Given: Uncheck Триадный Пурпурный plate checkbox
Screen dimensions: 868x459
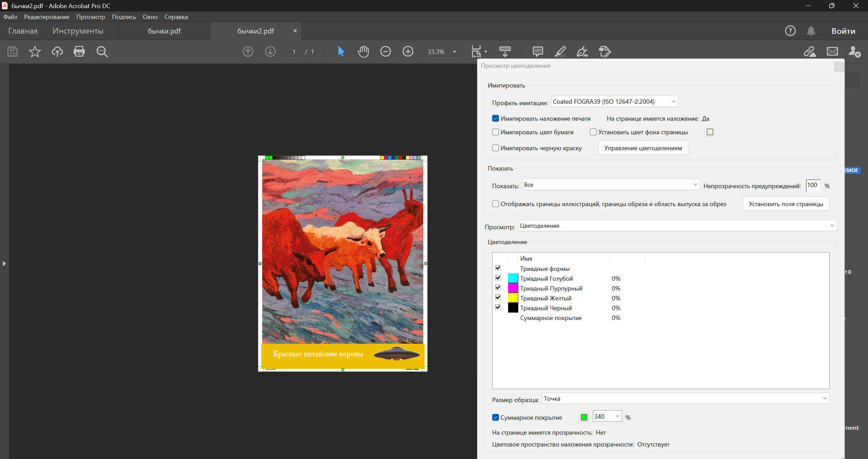Looking at the screenshot, I should (498, 288).
